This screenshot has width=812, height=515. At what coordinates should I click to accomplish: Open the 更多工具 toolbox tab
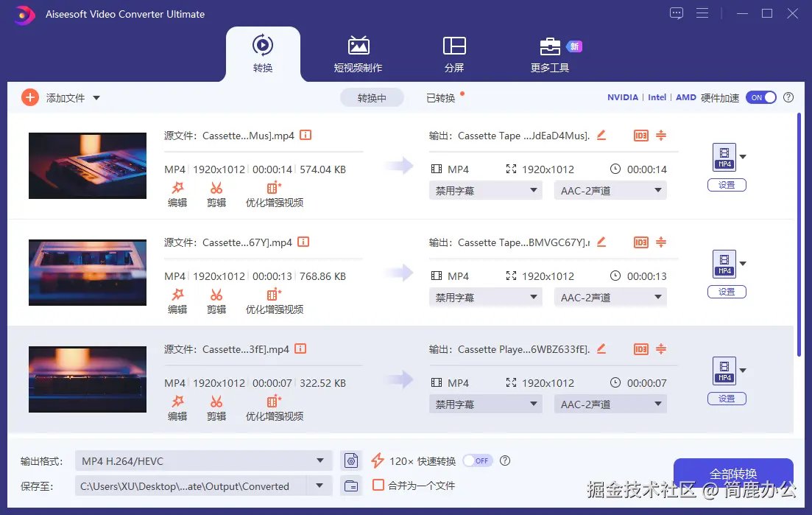pos(549,52)
